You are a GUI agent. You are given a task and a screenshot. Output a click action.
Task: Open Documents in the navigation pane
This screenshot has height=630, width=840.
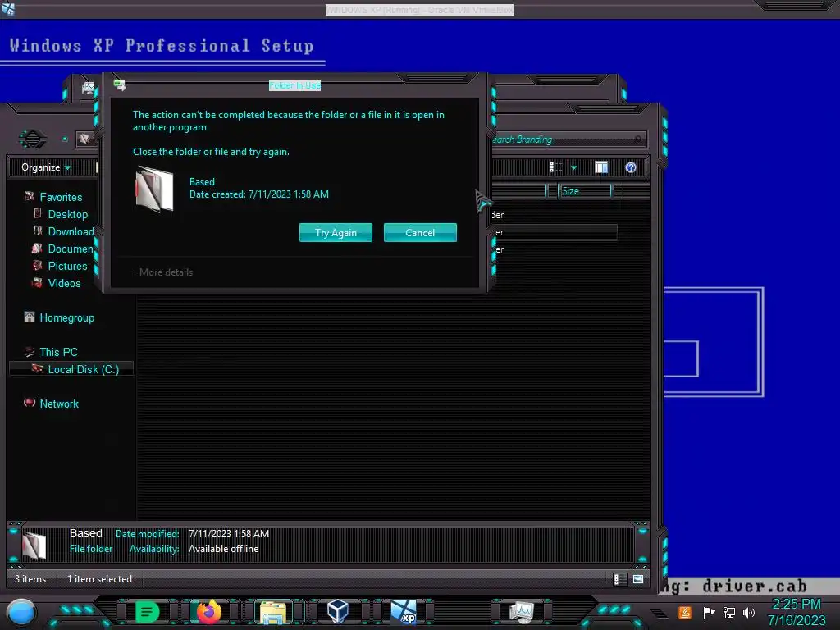click(x=71, y=249)
